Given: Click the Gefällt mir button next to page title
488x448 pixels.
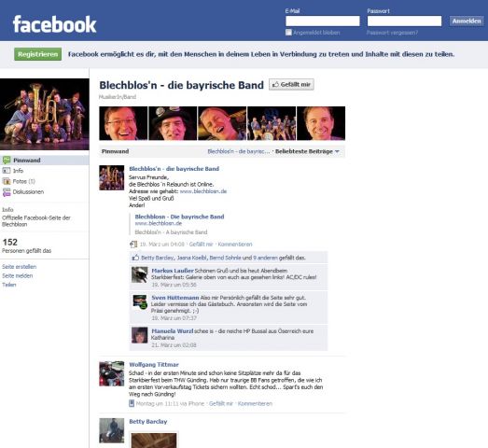Looking at the screenshot, I should coord(291,85).
